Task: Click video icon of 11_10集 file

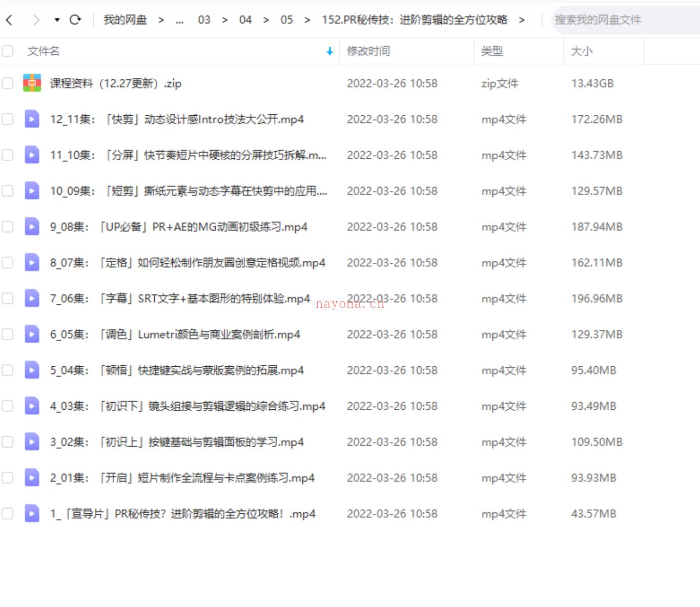Action: click(x=32, y=155)
